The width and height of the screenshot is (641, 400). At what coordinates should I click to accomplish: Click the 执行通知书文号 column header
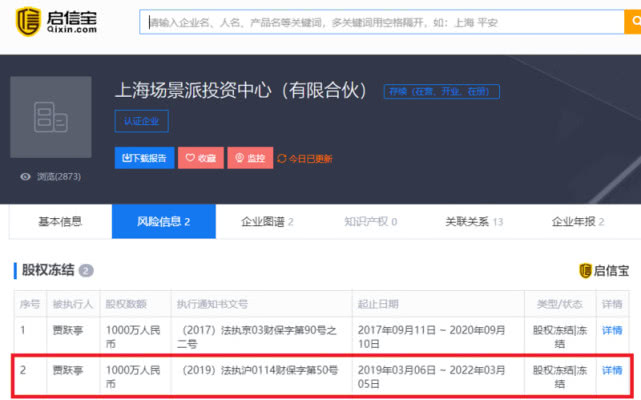click(x=212, y=304)
